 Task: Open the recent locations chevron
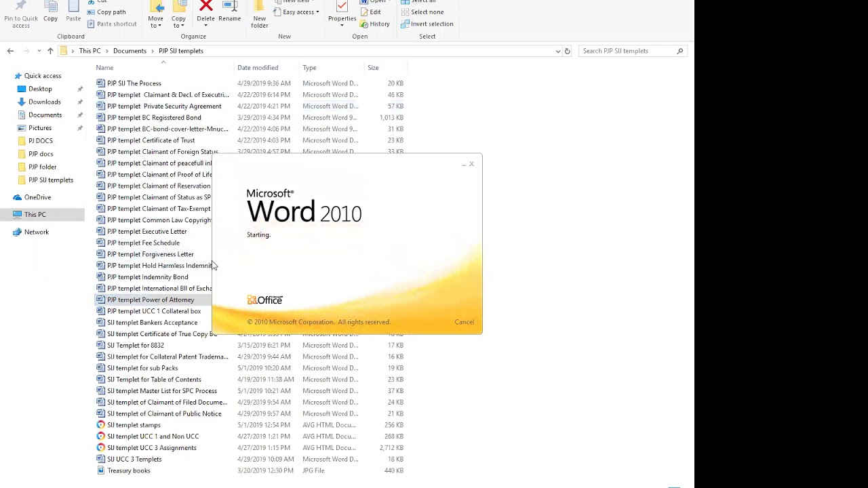point(39,51)
